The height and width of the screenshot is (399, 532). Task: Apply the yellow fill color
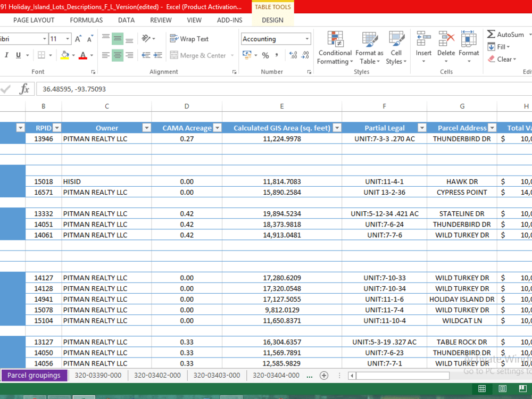[x=65, y=55]
